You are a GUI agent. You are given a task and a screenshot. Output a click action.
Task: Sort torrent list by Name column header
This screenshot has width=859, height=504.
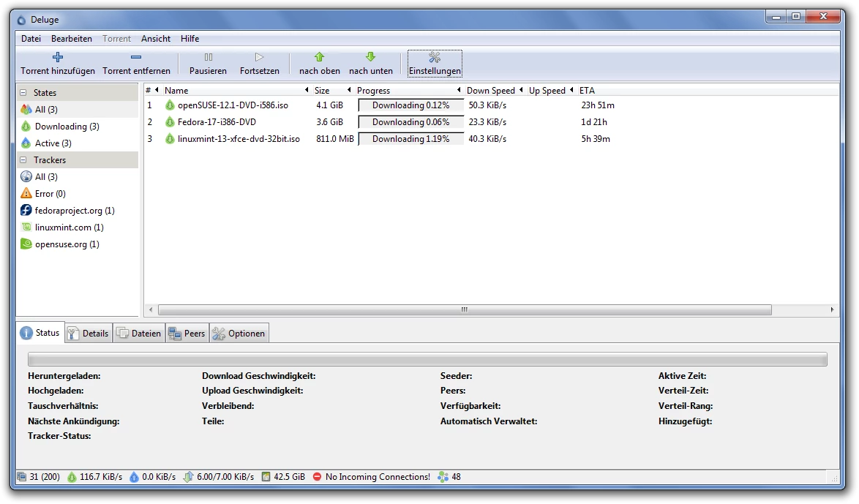pyautogui.click(x=176, y=91)
